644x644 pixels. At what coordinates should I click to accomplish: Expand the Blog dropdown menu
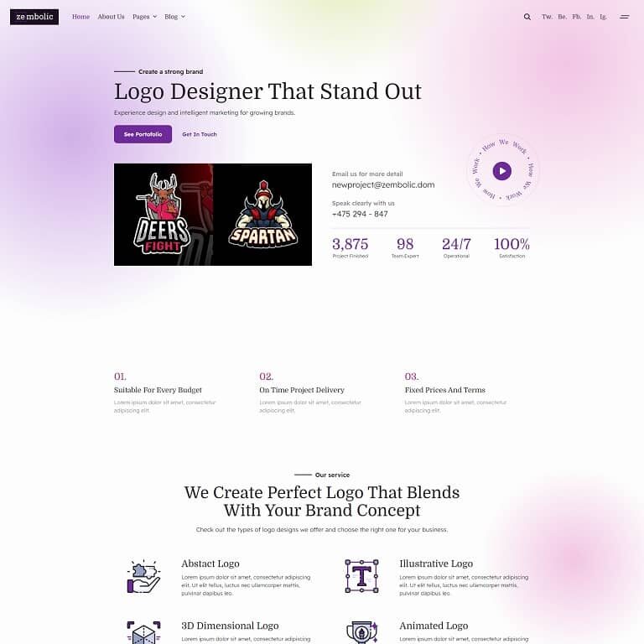pos(174,17)
